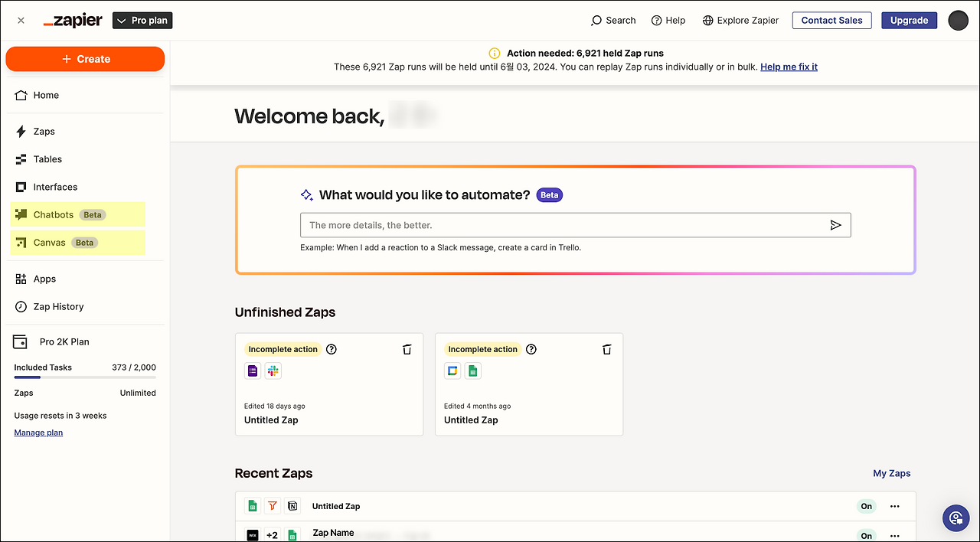
Task: Click the second Incomplete action badge
Action: pyautogui.click(x=482, y=349)
